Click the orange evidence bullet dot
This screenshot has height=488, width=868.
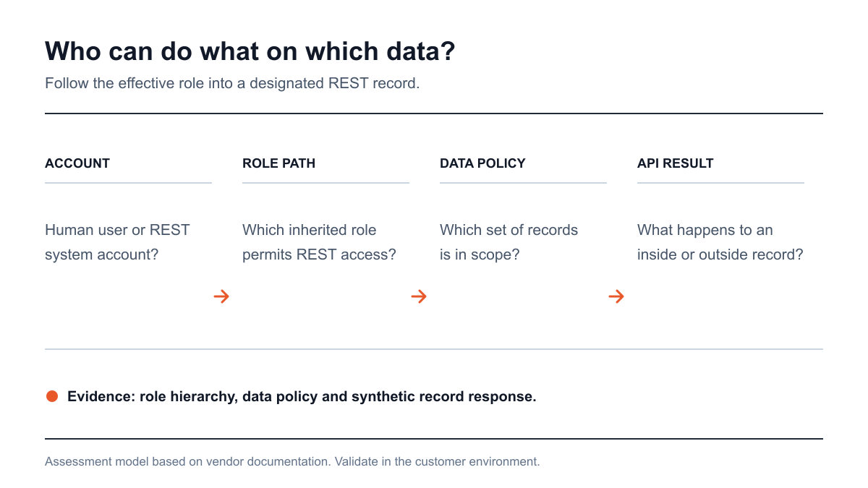pyautogui.click(x=51, y=396)
